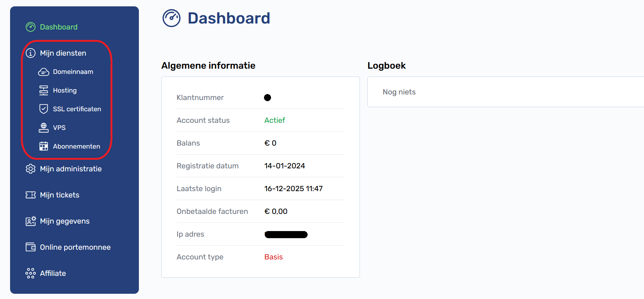The height and width of the screenshot is (299, 644).
Task: Click the SSL certificaten shield icon
Action: click(44, 109)
